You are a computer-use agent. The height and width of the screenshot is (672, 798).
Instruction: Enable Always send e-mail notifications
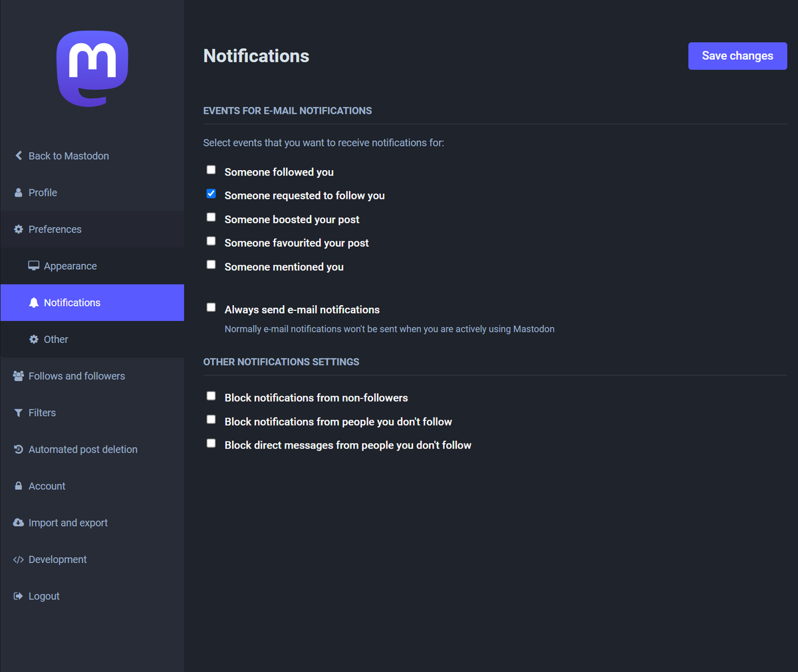[211, 308]
